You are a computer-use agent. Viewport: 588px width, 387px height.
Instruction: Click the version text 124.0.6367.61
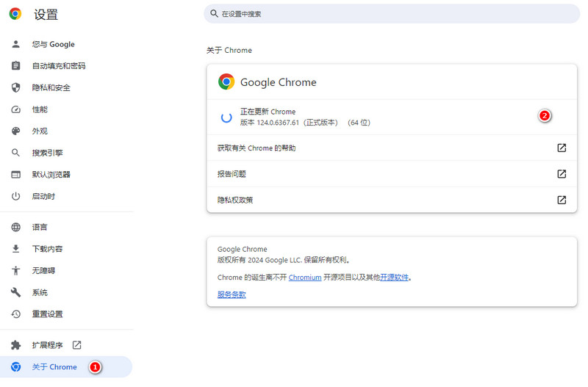coord(278,123)
